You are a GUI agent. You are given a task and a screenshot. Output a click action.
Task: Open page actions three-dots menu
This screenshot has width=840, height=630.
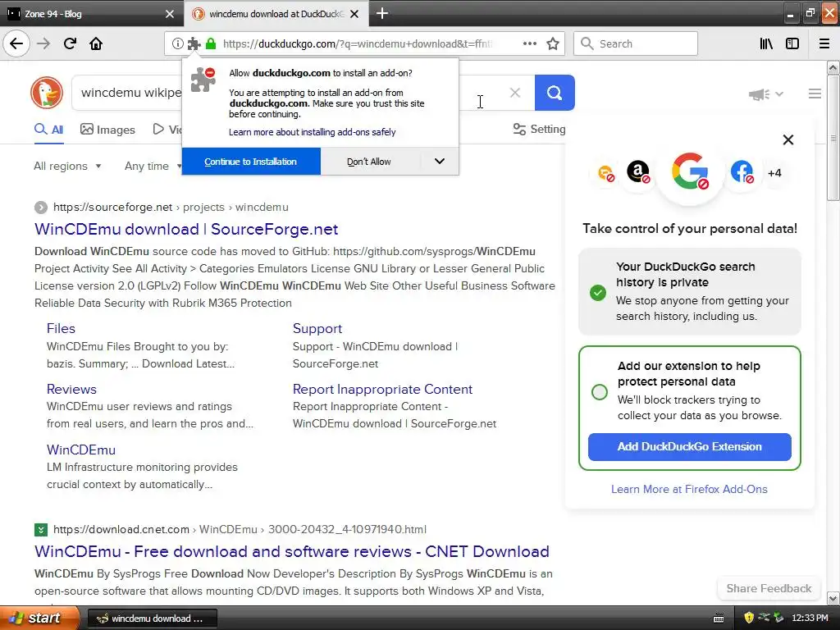pyautogui.click(x=529, y=43)
